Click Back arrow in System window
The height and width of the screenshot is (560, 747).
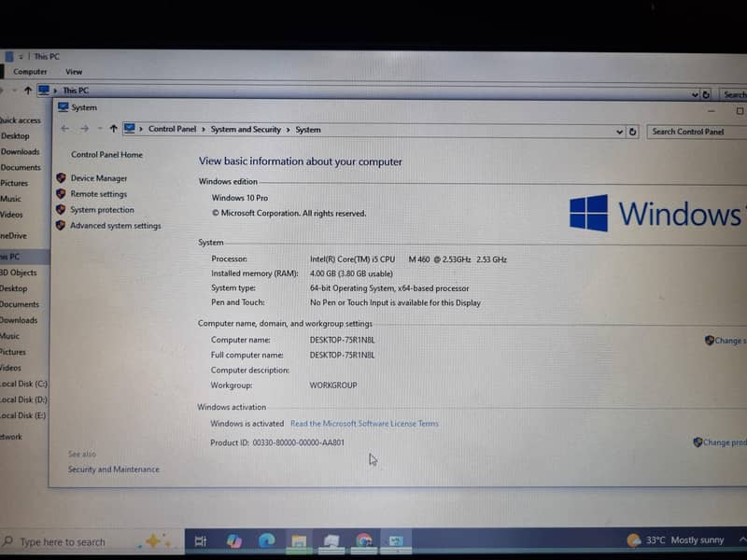(65, 129)
